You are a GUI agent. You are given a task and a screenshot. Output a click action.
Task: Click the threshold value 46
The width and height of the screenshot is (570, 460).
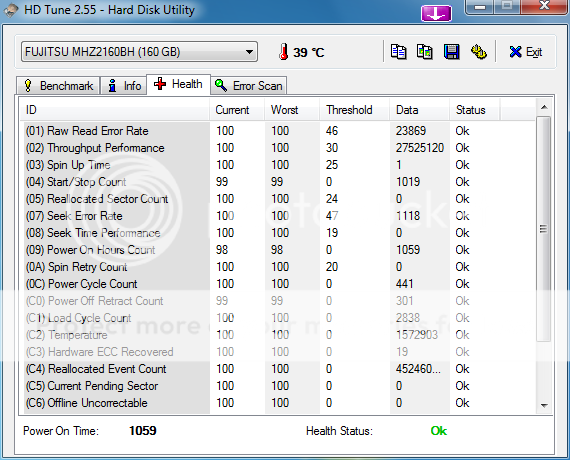[332, 131]
